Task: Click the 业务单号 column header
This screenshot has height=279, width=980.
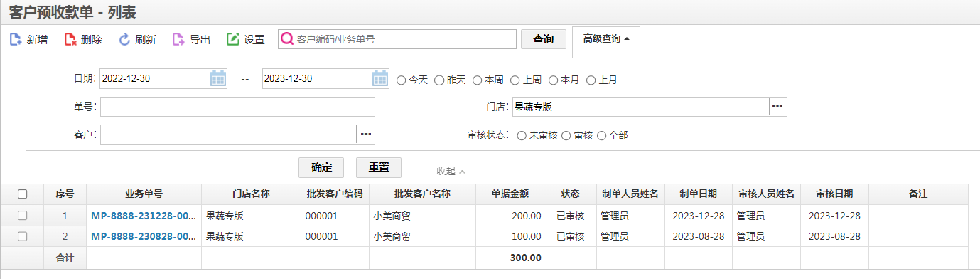Action: 144,194
